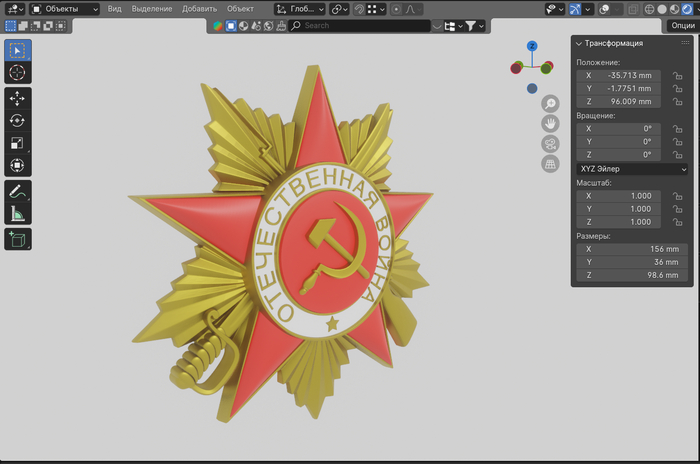
Task: Collapse the Трансформация panel
Action: [x=579, y=44]
